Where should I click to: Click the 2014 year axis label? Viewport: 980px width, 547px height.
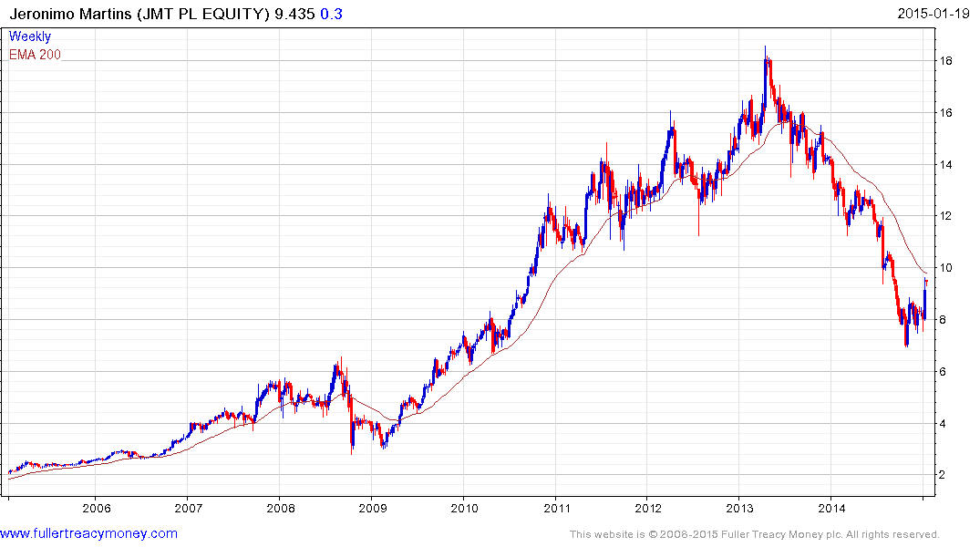[x=832, y=508]
